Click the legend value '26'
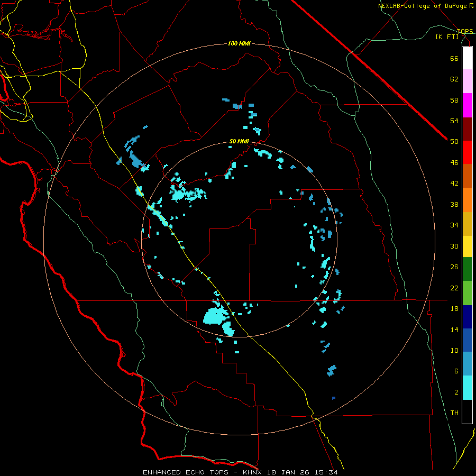The height and width of the screenshot is (476, 476). click(454, 267)
